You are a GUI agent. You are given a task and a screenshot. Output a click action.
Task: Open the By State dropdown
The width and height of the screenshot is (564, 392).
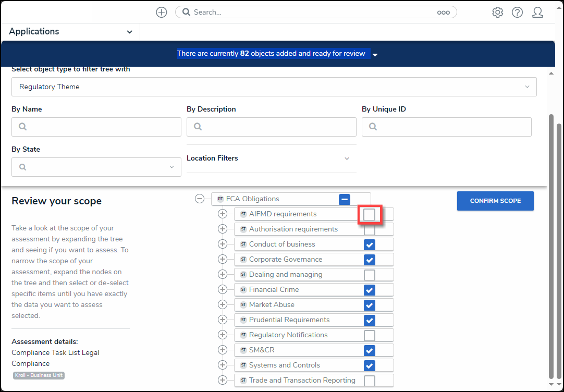(96, 167)
